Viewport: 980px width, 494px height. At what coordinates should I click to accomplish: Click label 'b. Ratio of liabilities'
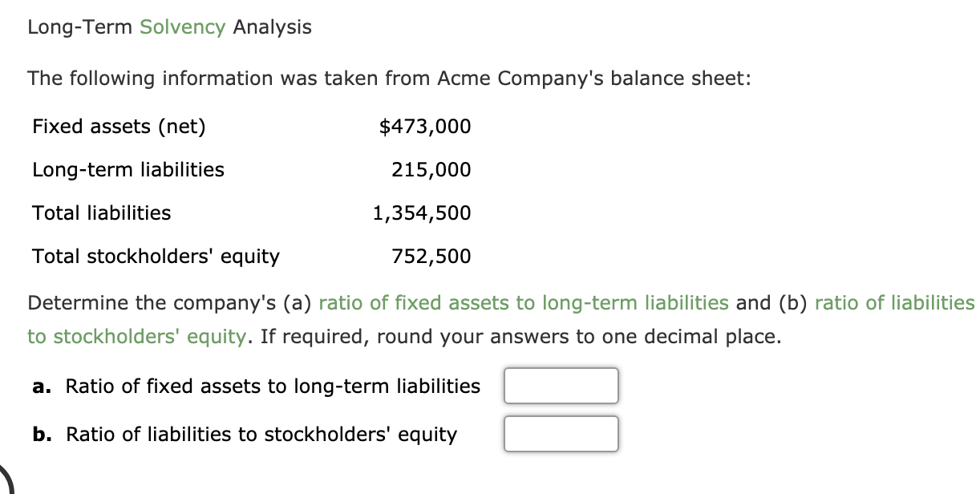coord(245,435)
